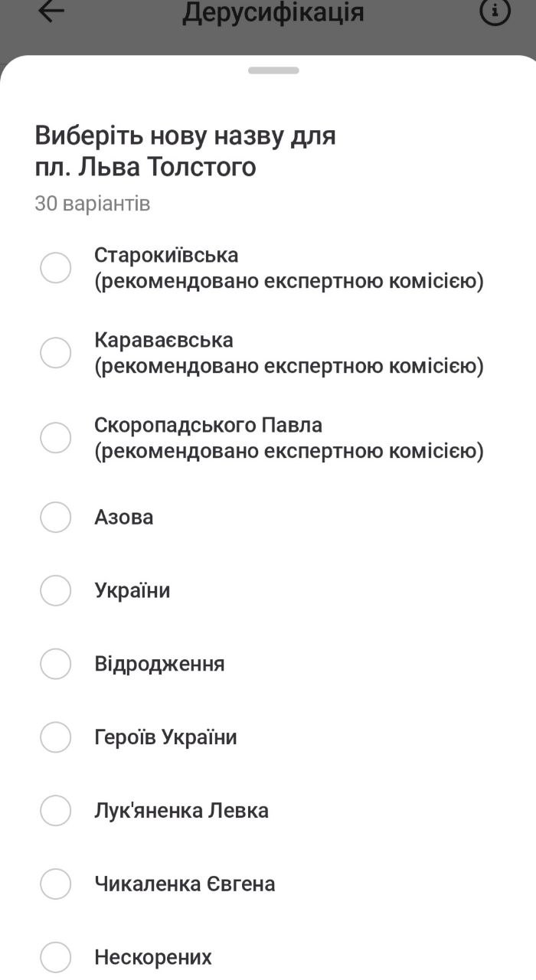Image resolution: width=536 pixels, height=980 pixels.
Task: Tap the Нескорених label text
Action: [x=153, y=957]
